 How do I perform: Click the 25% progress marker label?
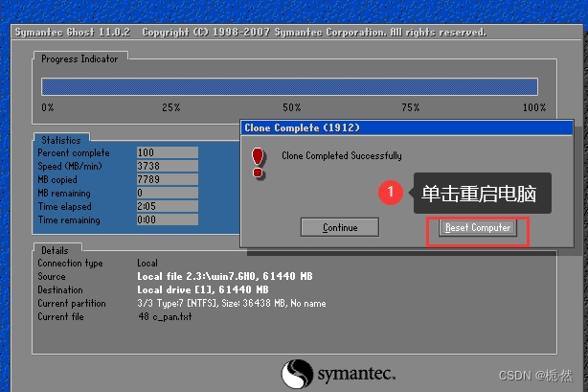[171, 107]
